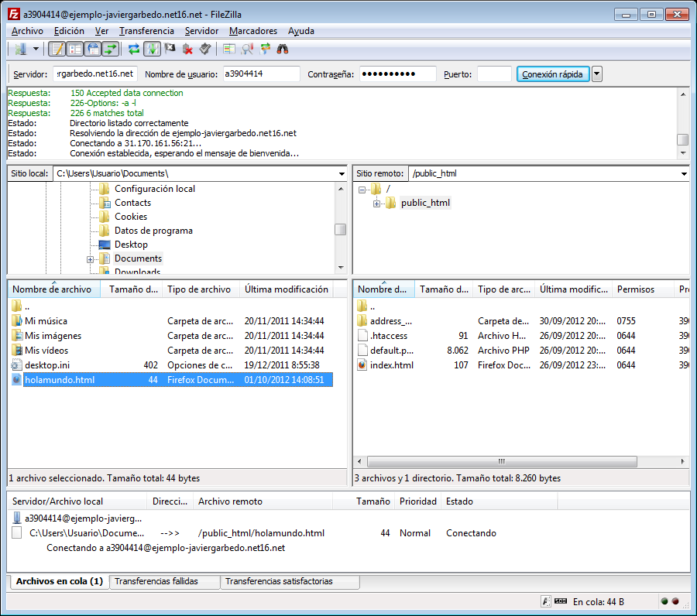Click the remote file list horizontal scrollbar
697x616 pixels.
501,461
